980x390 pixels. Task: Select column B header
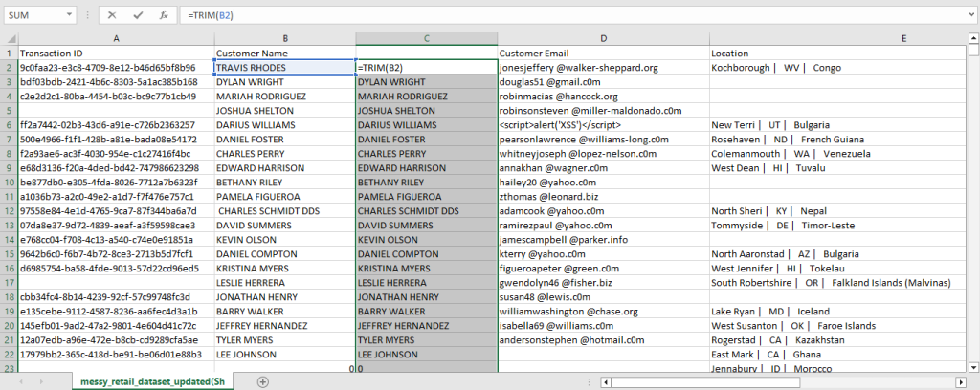(x=285, y=38)
